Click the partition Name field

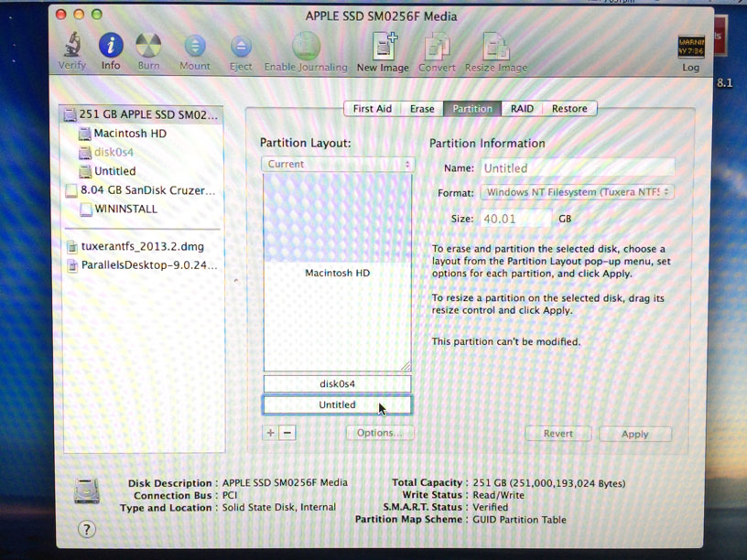(x=577, y=168)
